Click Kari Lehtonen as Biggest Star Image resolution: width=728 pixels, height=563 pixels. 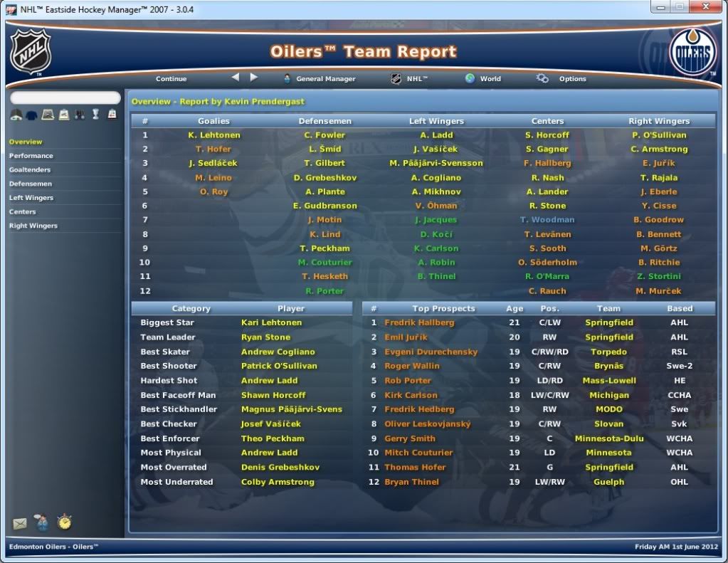tap(271, 322)
